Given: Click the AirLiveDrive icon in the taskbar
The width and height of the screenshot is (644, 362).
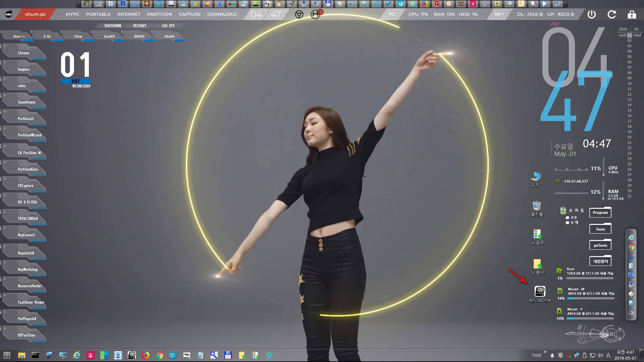Looking at the screenshot, I should [x=131, y=355].
